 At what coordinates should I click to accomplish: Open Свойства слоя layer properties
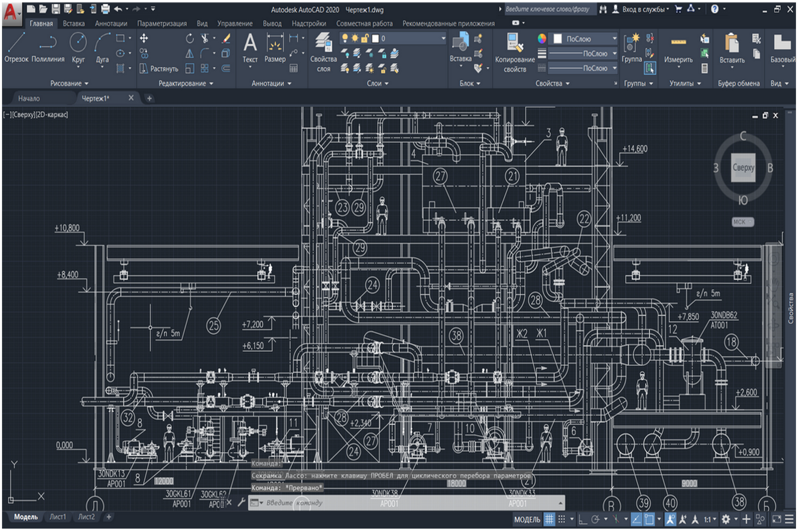click(323, 52)
